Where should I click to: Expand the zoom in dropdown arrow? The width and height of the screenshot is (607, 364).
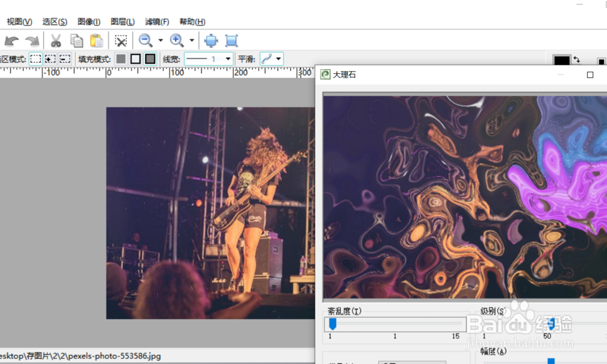pos(191,40)
